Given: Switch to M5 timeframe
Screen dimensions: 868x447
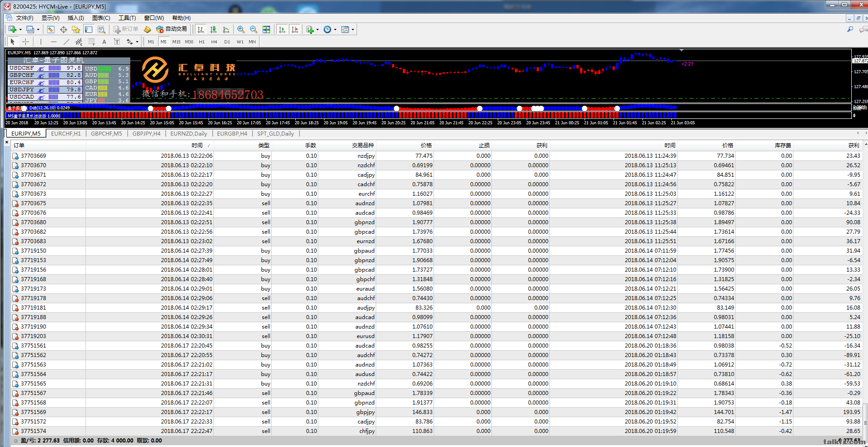Looking at the screenshot, I should pyautogui.click(x=164, y=42).
